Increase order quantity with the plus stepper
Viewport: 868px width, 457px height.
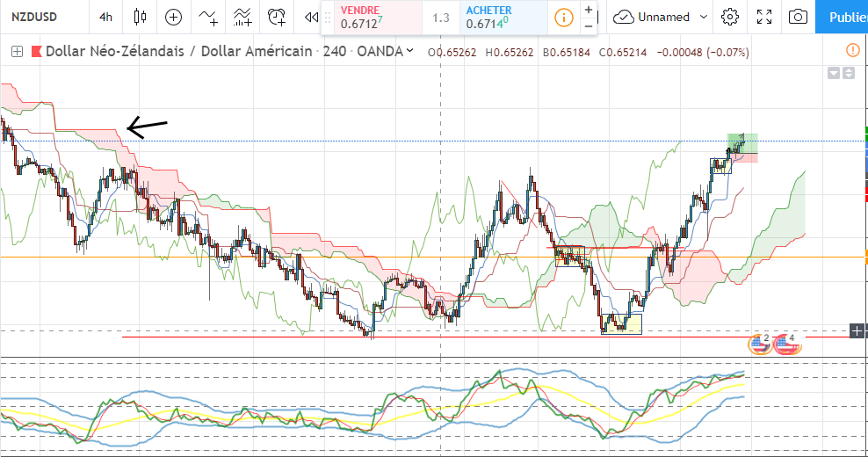pyautogui.click(x=589, y=10)
